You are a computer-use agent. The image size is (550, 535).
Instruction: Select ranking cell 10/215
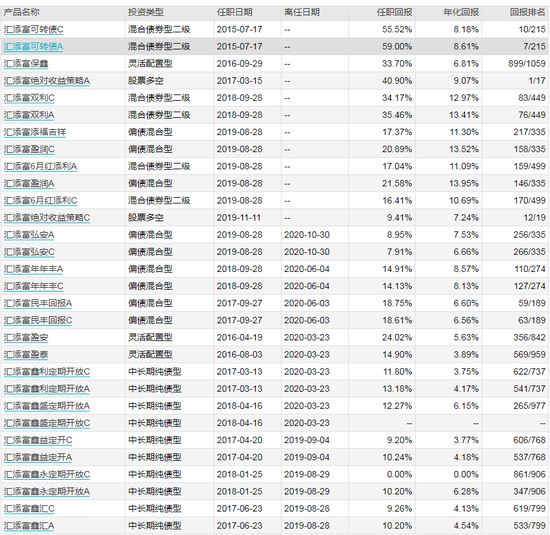(x=532, y=29)
